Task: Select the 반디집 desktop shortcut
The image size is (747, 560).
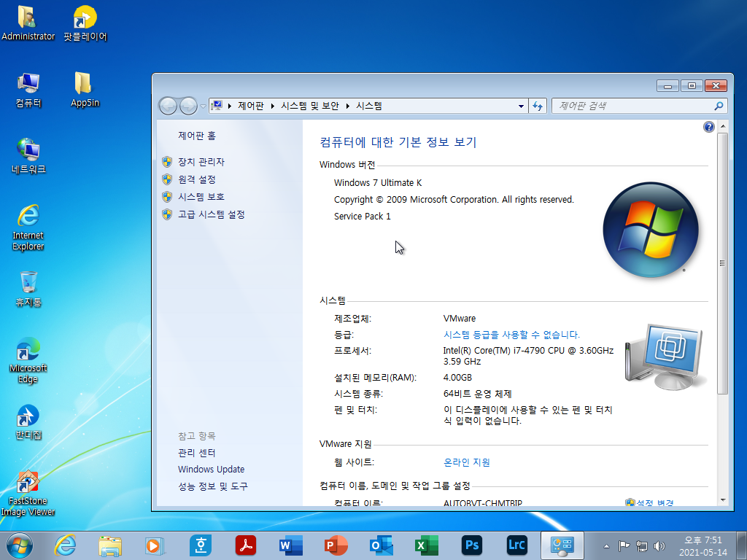Action: tap(28, 422)
